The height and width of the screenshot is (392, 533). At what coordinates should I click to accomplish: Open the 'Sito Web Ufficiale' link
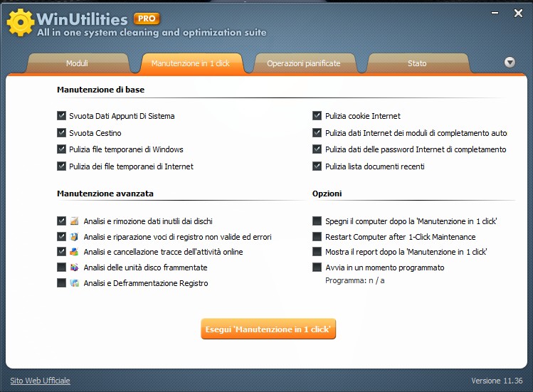click(x=40, y=381)
